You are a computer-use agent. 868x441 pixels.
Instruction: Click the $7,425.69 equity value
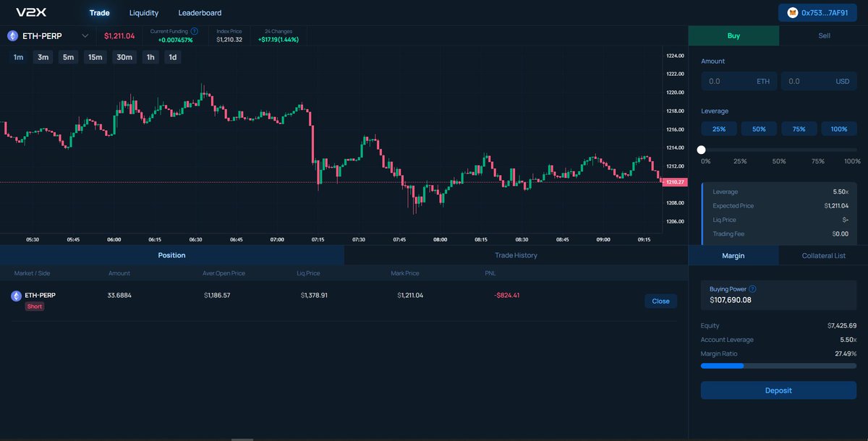pyautogui.click(x=842, y=325)
